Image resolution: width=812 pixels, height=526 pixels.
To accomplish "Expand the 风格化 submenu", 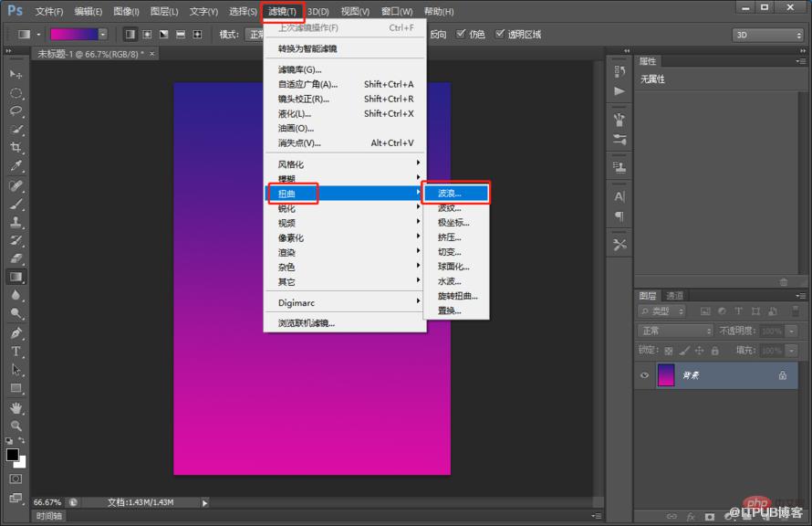I will (x=345, y=164).
